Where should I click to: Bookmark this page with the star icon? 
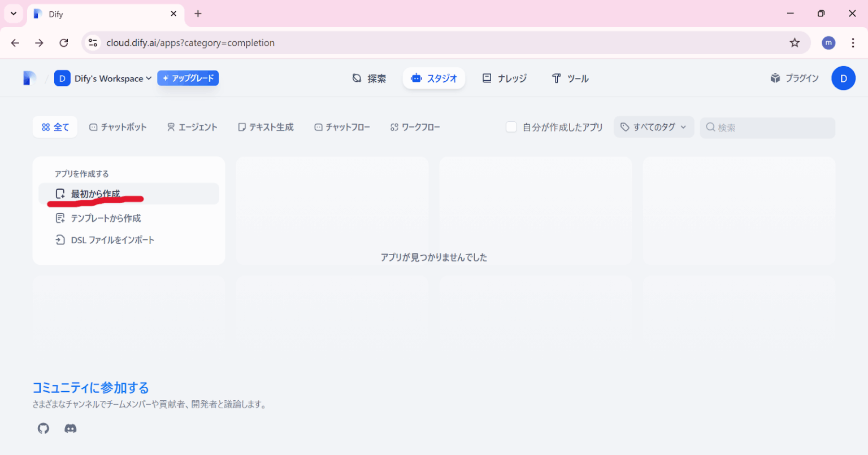tap(795, 42)
